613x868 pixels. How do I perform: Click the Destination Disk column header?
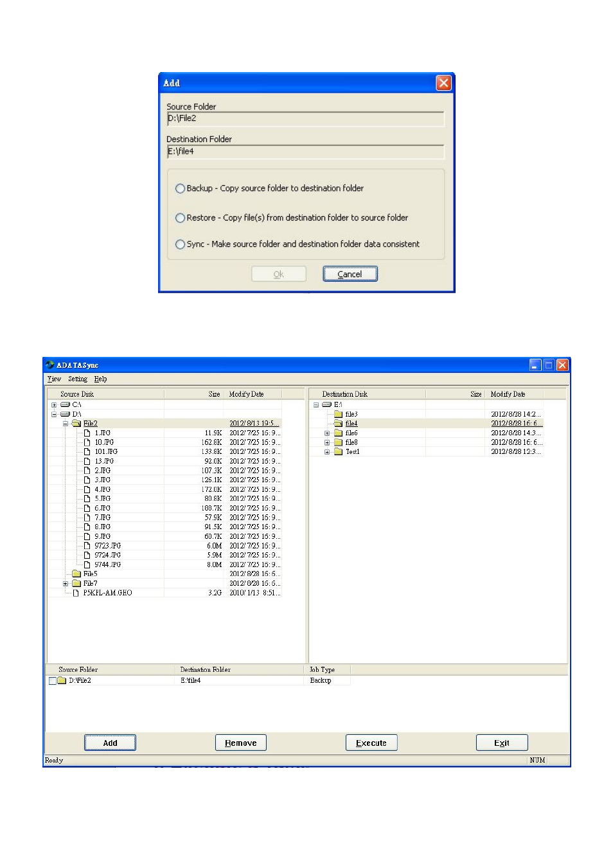point(368,394)
